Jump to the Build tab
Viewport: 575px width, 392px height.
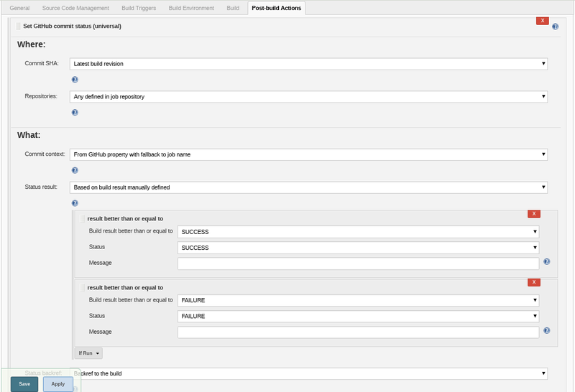(233, 8)
